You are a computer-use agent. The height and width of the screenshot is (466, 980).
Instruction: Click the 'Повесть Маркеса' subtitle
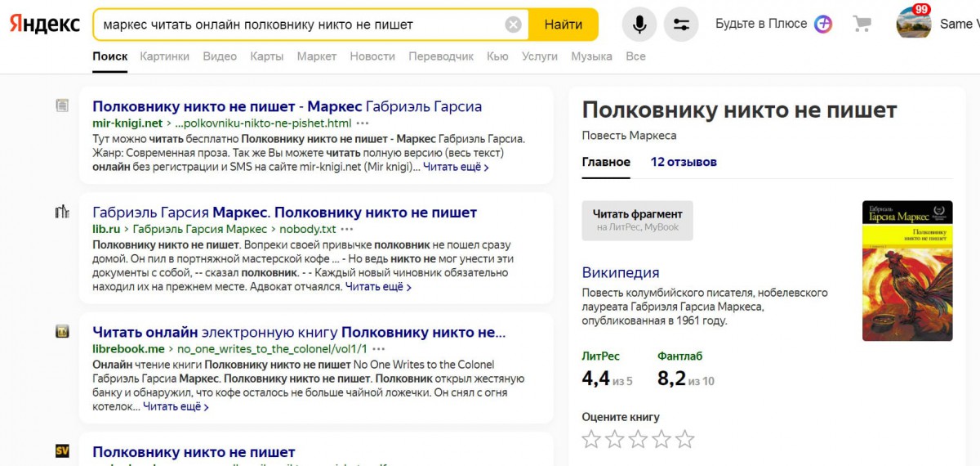coord(629,135)
